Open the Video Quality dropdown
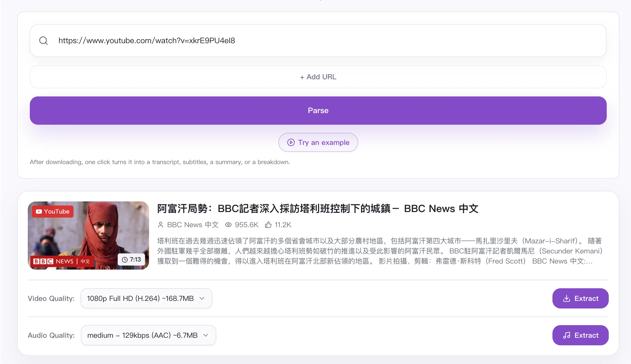631x364 pixels. (x=146, y=298)
